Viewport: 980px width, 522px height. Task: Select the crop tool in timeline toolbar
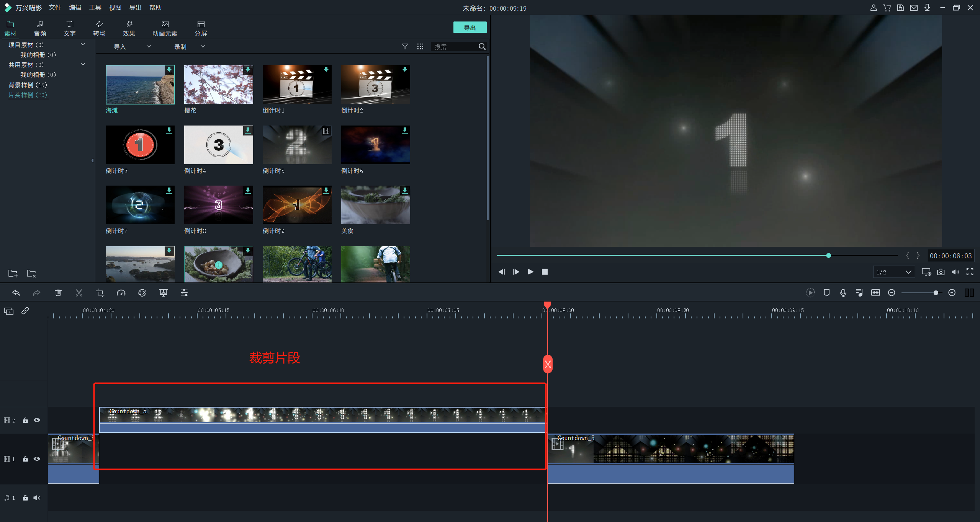coord(100,293)
